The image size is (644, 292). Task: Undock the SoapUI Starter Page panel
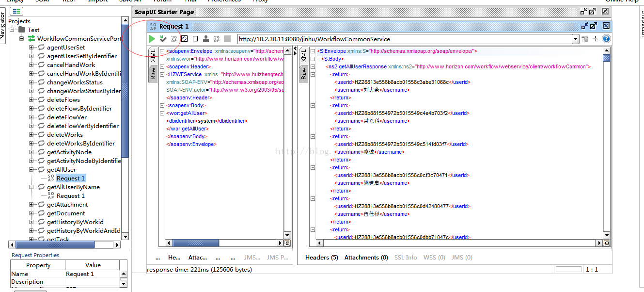[x=584, y=11]
